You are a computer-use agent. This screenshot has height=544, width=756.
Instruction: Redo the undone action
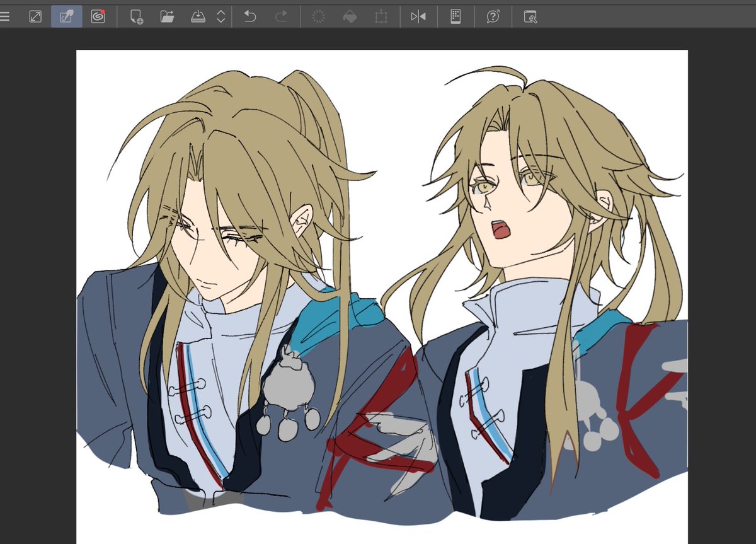tap(281, 17)
